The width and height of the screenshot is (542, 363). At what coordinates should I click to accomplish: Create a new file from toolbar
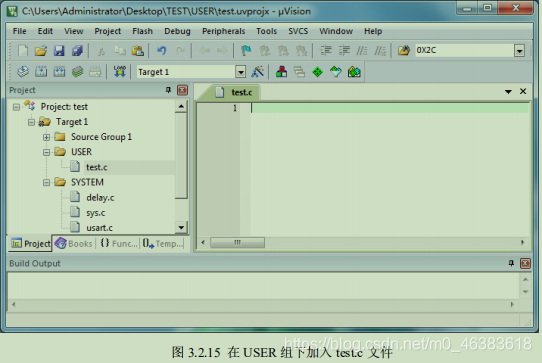(x=23, y=50)
